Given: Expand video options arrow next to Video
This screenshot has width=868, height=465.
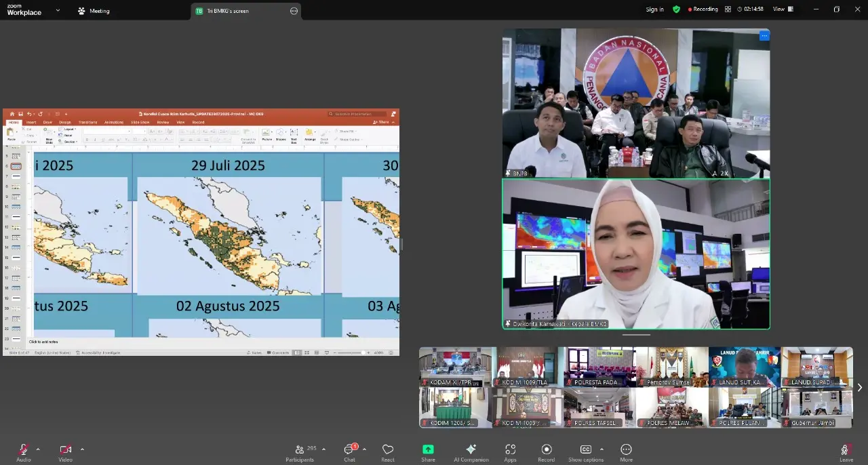Looking at the screenshot, I should point(82,449).
